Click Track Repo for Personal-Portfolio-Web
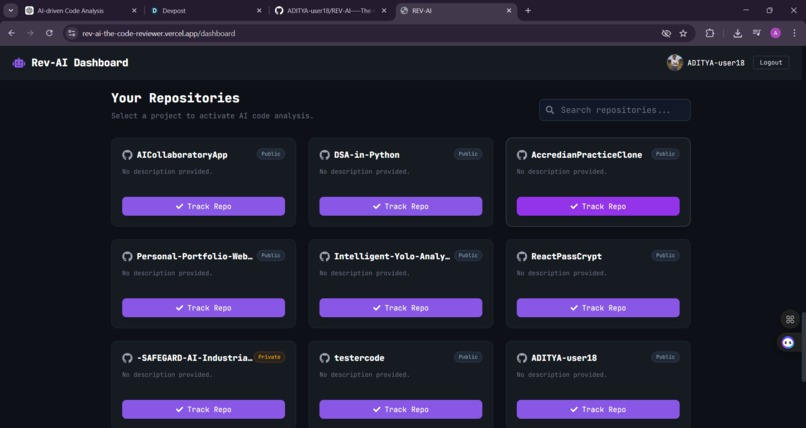806x428 pixels. tap(204, 308)
